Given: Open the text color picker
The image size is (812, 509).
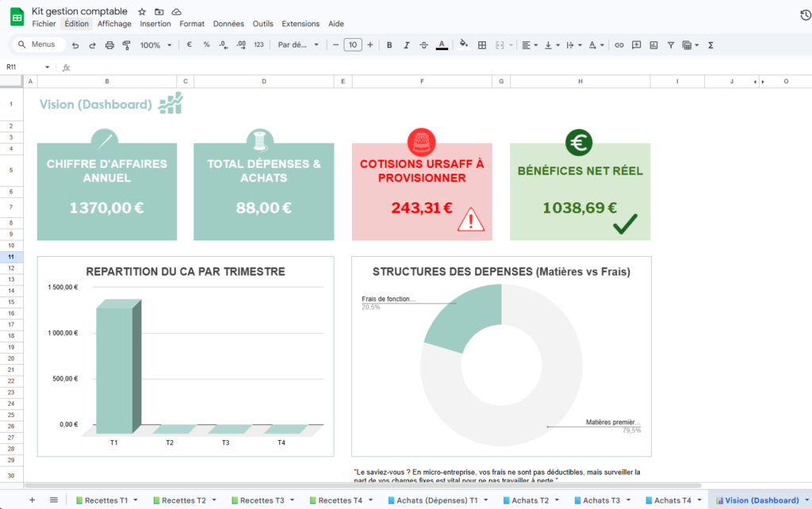Looking at the screenshot, I should click(441, 45).
